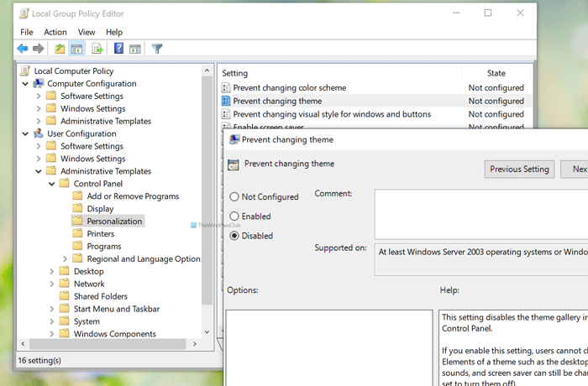The image size is (588, 386).
Task: Open Help via the question mark icon
Action: [118, 49]
